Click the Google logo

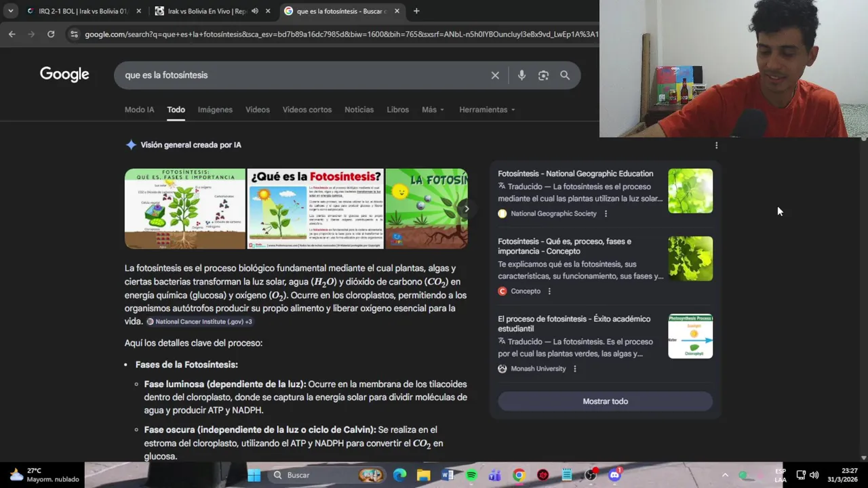click(64, 75)
